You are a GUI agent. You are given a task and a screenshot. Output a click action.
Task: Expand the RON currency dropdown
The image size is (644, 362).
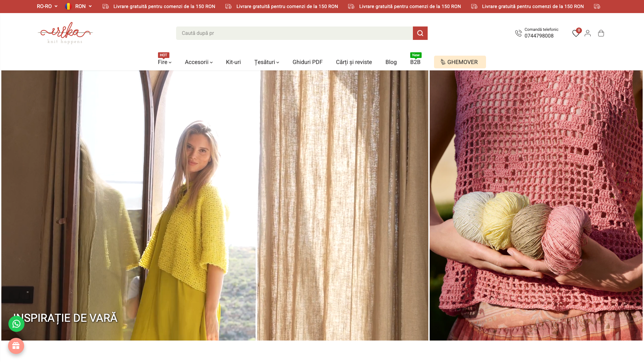pos(78,6)
